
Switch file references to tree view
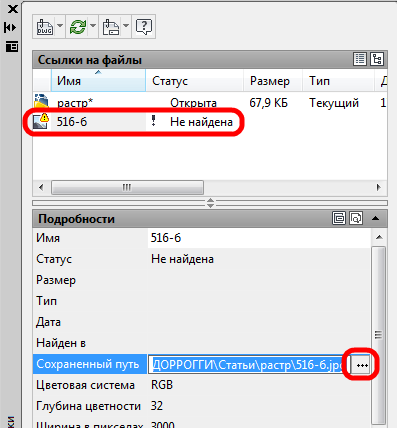pyautogui.click(x=377, y=59)
